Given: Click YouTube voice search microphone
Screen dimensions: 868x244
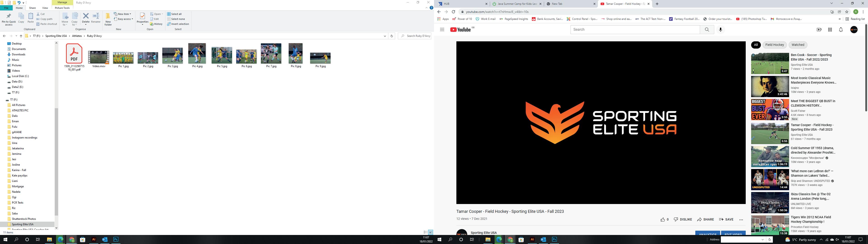Looking at the screenshot, I should [x=720, y=30].
